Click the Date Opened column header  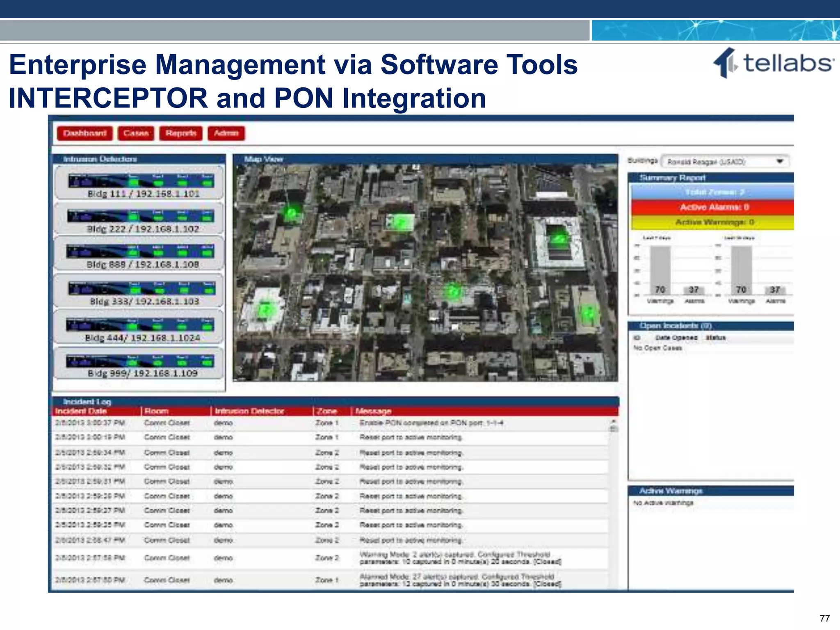tap(676, 338)
